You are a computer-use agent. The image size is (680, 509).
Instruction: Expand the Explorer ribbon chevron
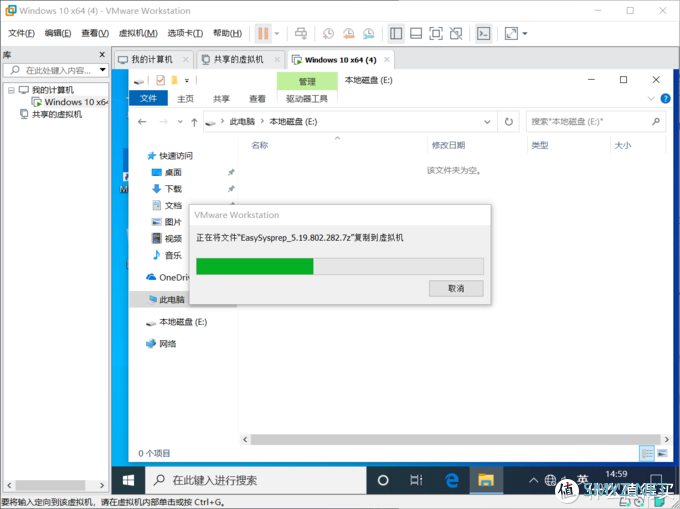click(x=651, y=98)
